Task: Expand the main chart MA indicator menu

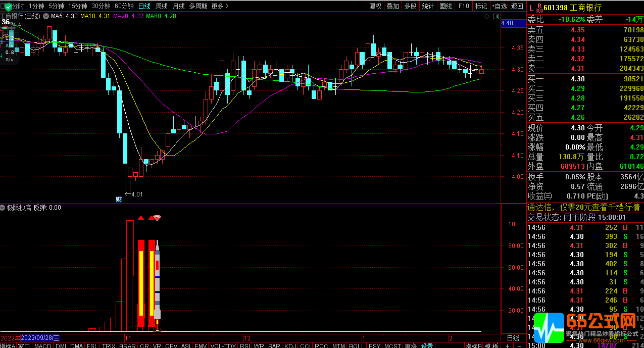Action: point(46,16)
